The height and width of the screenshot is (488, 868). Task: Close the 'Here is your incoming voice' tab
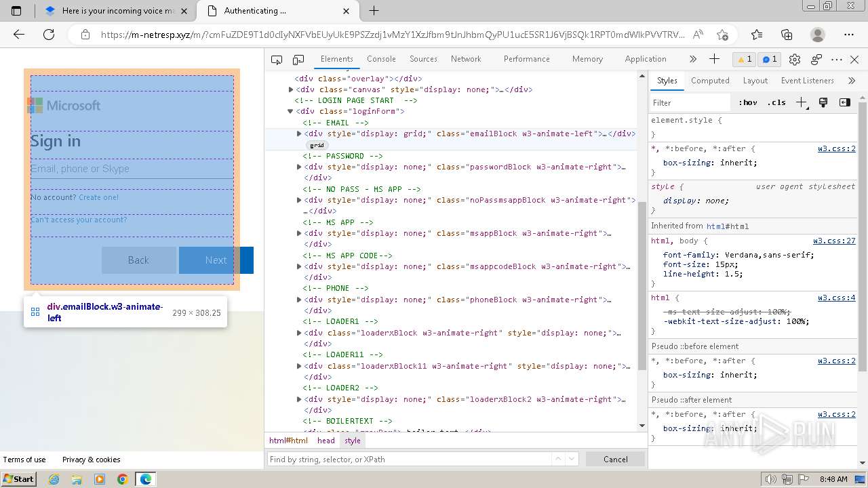tap(184, 11)
